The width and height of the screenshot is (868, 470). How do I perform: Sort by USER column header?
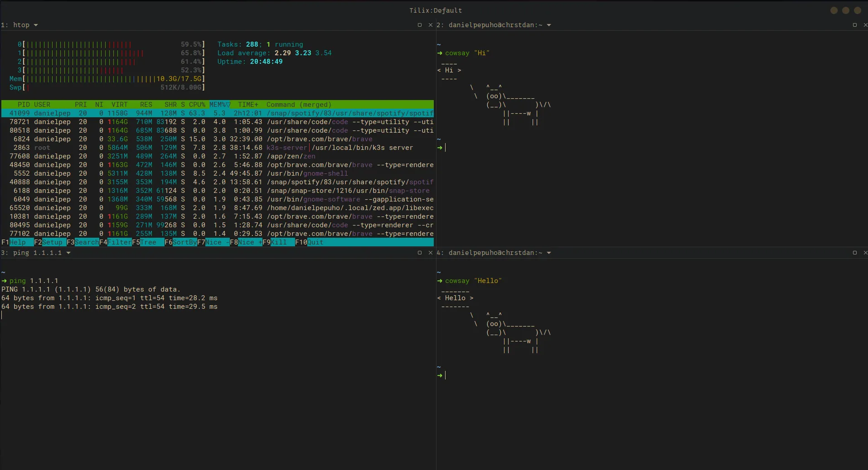click(x=42, y=105)
